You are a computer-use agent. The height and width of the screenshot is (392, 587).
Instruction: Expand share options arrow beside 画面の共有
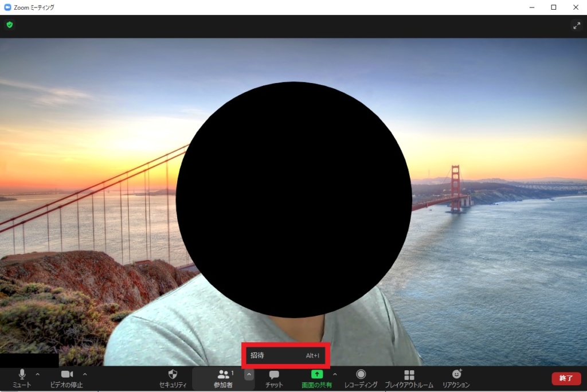tap(335, 374)
